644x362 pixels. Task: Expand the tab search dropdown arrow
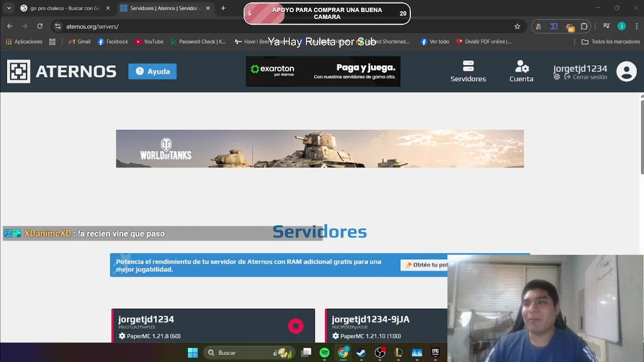[9, 8]
